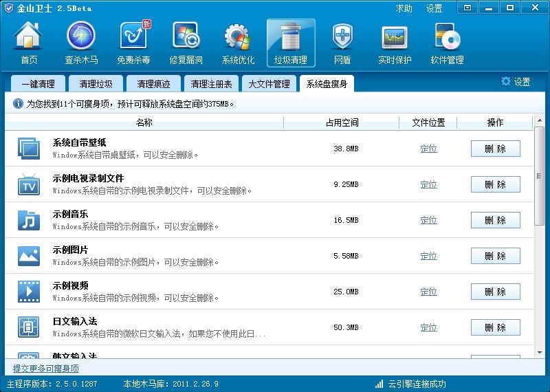Delete 日文输入法 item

[495, 327]
